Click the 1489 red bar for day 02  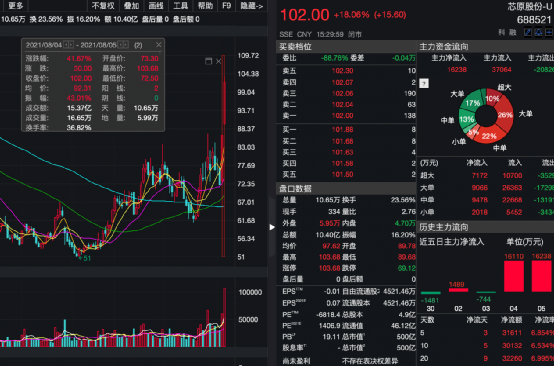pos(458,290)
